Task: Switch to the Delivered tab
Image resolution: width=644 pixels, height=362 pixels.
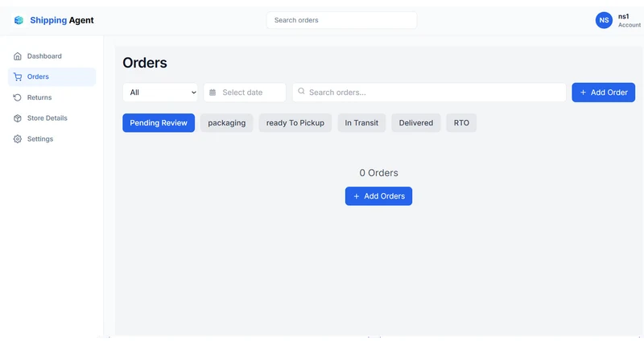Action: tap(416, 123)
